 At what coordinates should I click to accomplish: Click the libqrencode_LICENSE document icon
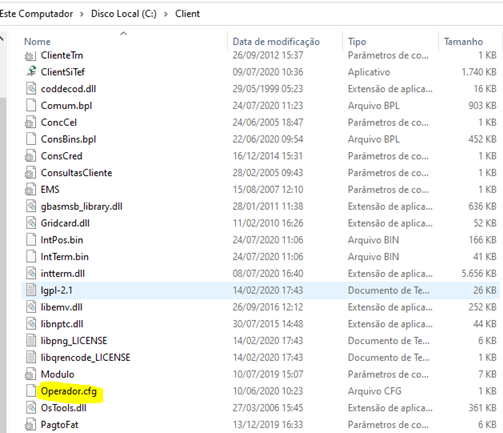pyautogui.click(x=31, y=358)
